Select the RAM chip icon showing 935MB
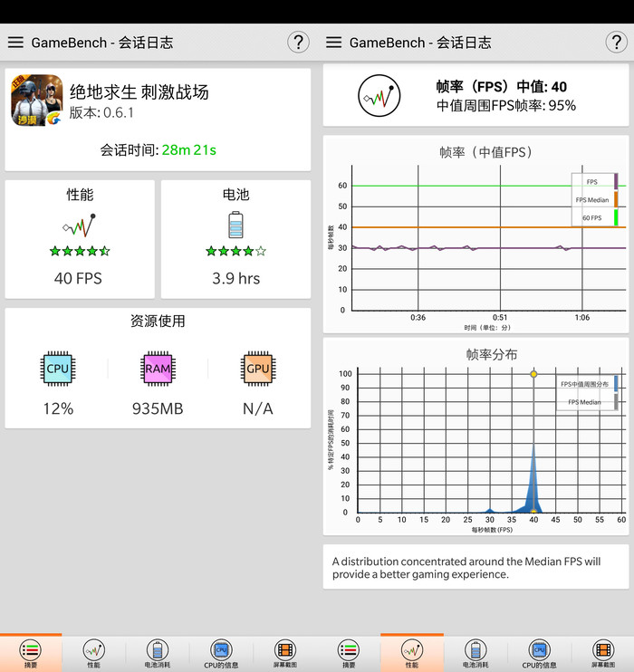This screenshot has width=634, height=672. [x=158, y=369]
